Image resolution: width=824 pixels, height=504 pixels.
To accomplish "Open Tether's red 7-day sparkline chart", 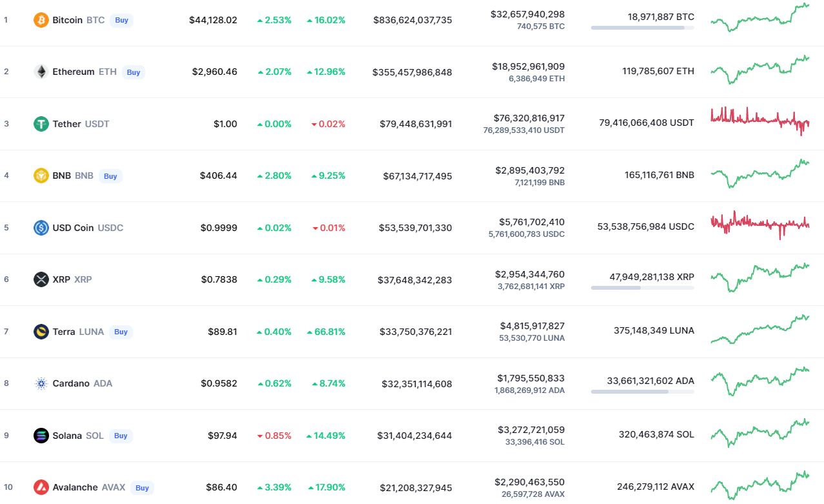I will coord(759,121).
